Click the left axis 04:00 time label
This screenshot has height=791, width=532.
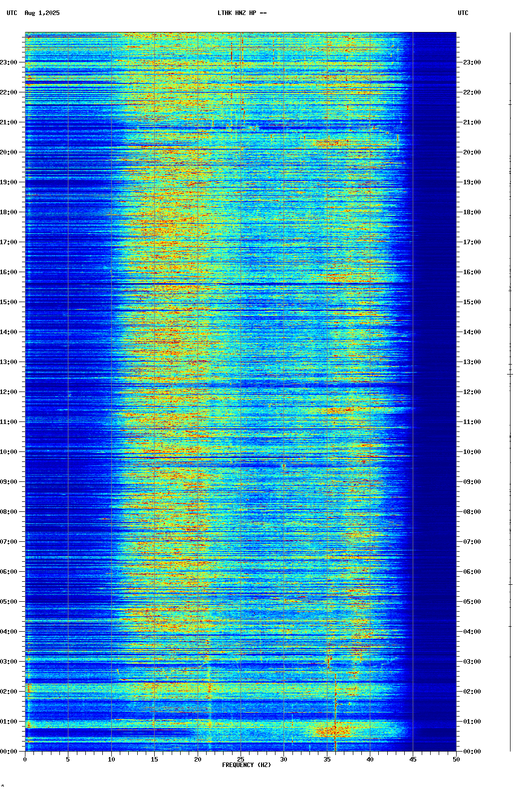pyautogui.click(x=8, y=632)
